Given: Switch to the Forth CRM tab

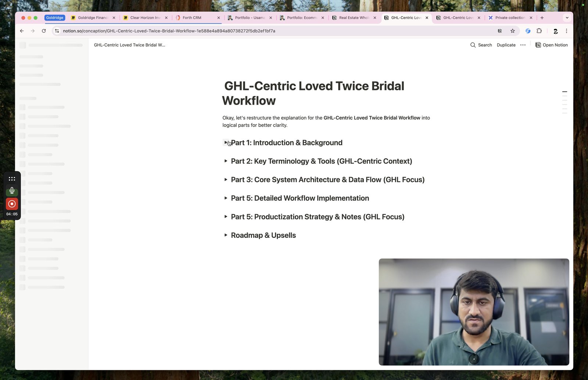Looking at the screenshot, I should pos(197,18).
